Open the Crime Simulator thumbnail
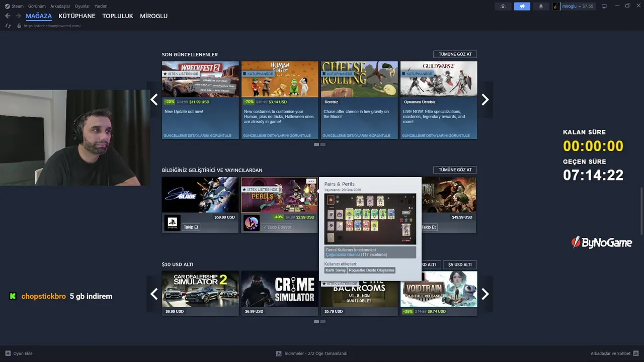Viewport: 644px width, 362px height. coord(280,289)
